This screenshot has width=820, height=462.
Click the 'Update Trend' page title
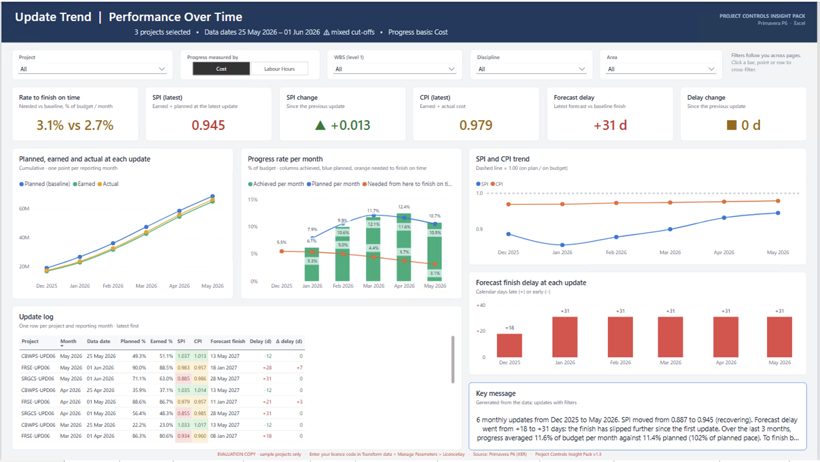[x=53, y=17]
